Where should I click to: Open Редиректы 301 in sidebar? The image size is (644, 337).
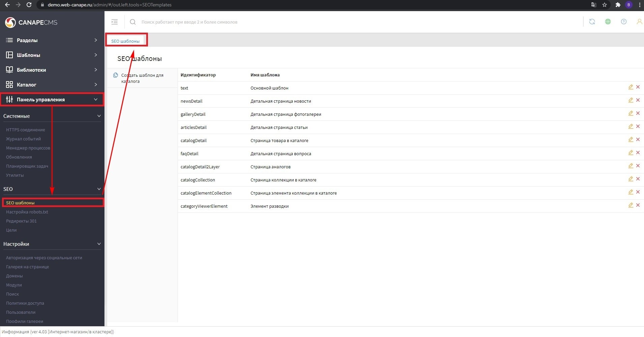click(21, 221)
